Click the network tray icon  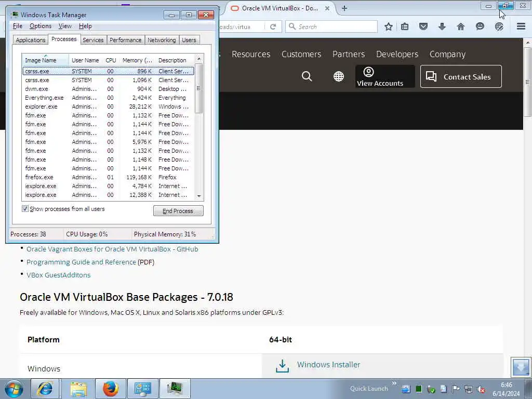coord(468,389)
